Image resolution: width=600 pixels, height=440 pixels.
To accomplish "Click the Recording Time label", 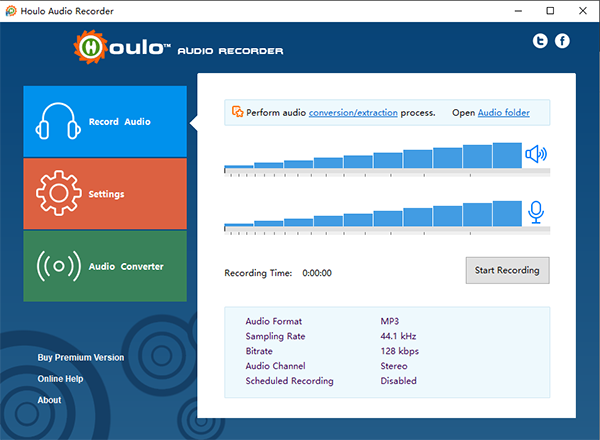I will pyautogui.click(x=258, y=273).
